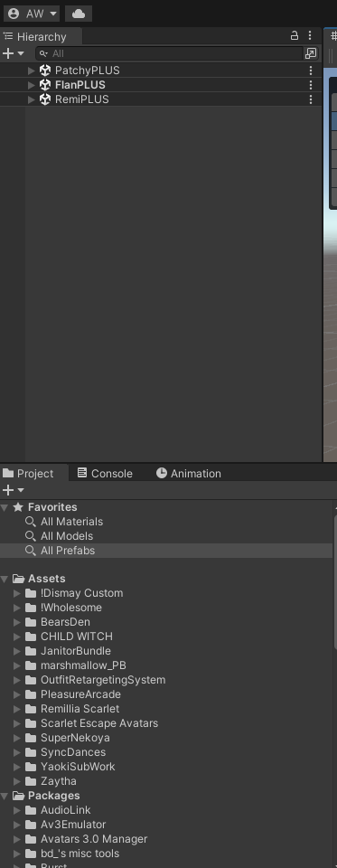Click the open folder icon beside Packages
337x868 pixels.
coord(18,796)
